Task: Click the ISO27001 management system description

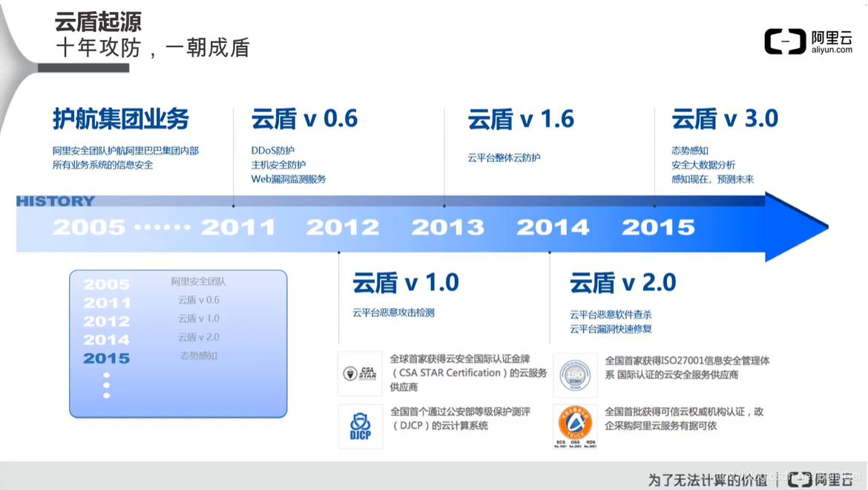Action: (687, 367)
